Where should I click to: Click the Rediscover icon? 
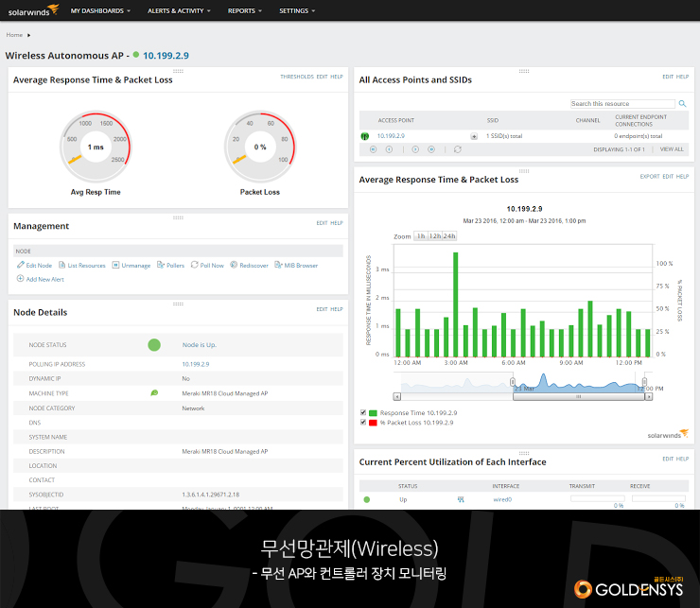[234, 265]
